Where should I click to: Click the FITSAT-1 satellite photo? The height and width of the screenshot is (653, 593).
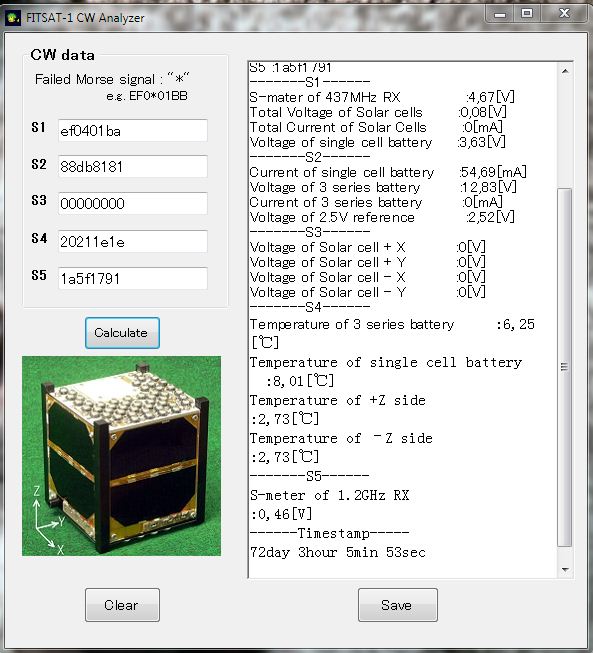(122, 456)
